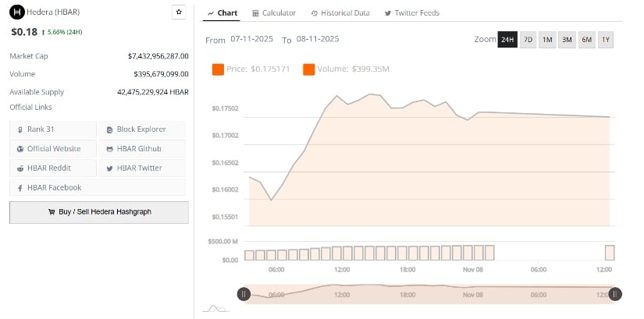Select the 1M zoom range
The height and width of the screenshot is (319, 644).
coord(547,40)
